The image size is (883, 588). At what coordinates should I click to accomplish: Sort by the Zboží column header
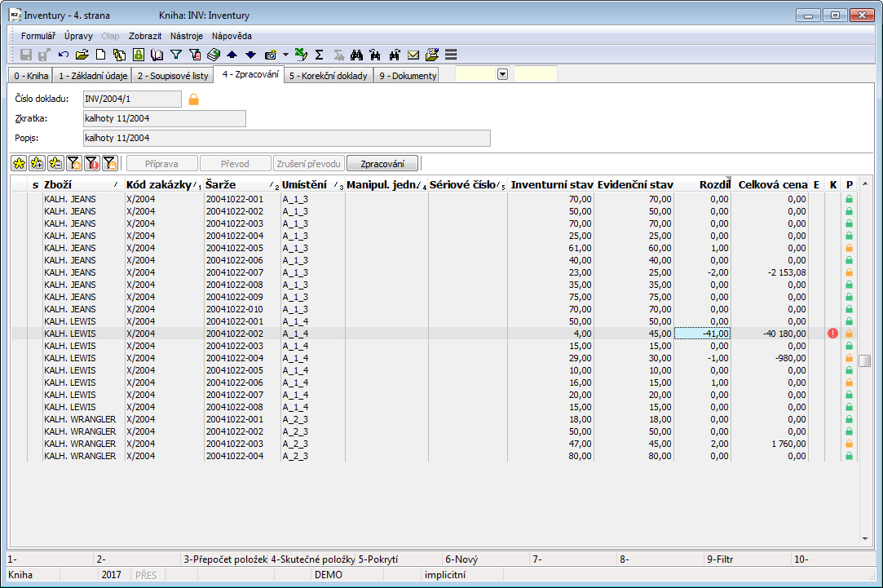83,185
